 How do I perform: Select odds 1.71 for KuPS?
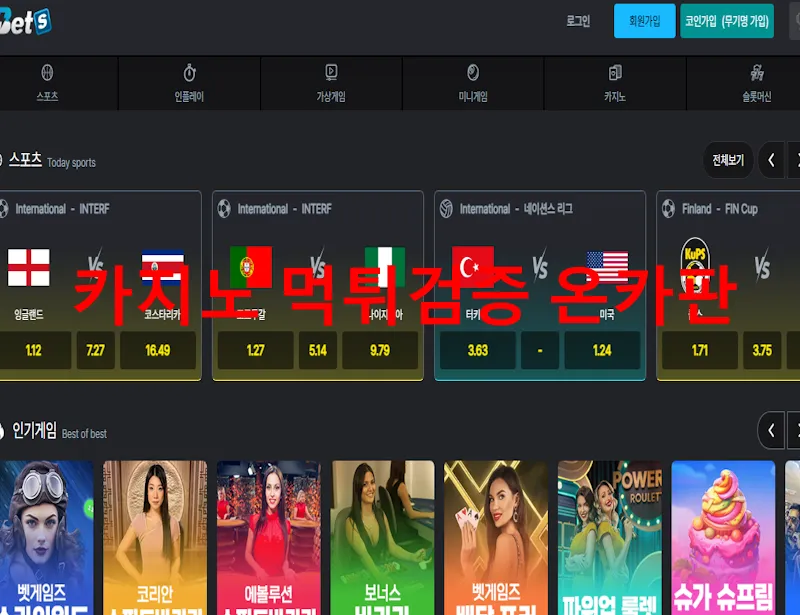coord(699,350)
